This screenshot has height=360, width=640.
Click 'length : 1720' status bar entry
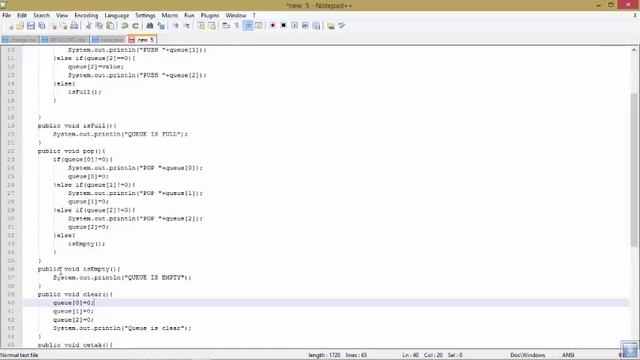click(x=324, y=355)
